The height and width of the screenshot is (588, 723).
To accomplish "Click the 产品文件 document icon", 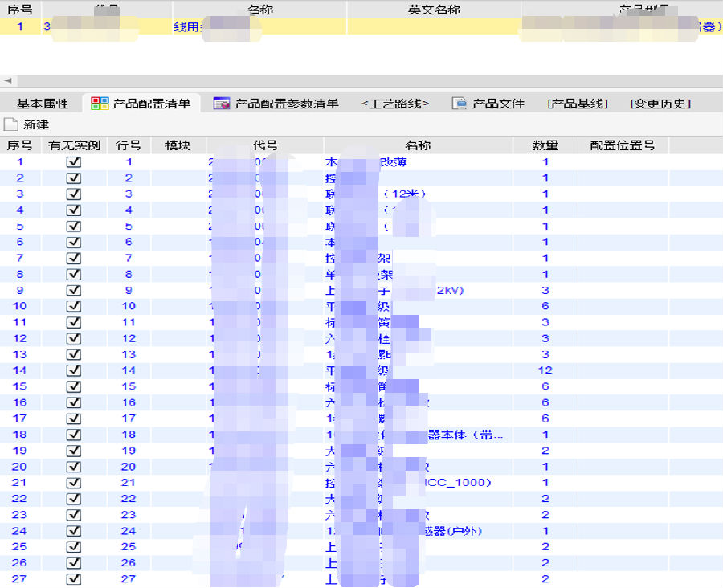I will (460, 104).
